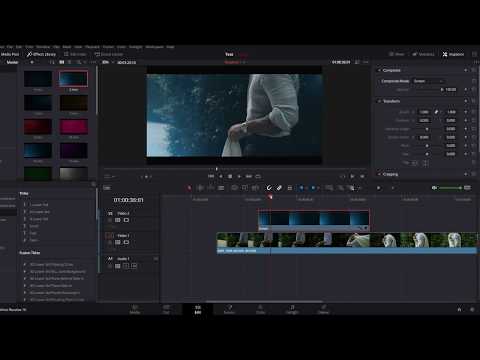This screenshot has height=360, width=480.
Task: Disable the Video 1 track
Action: point(126,242)
